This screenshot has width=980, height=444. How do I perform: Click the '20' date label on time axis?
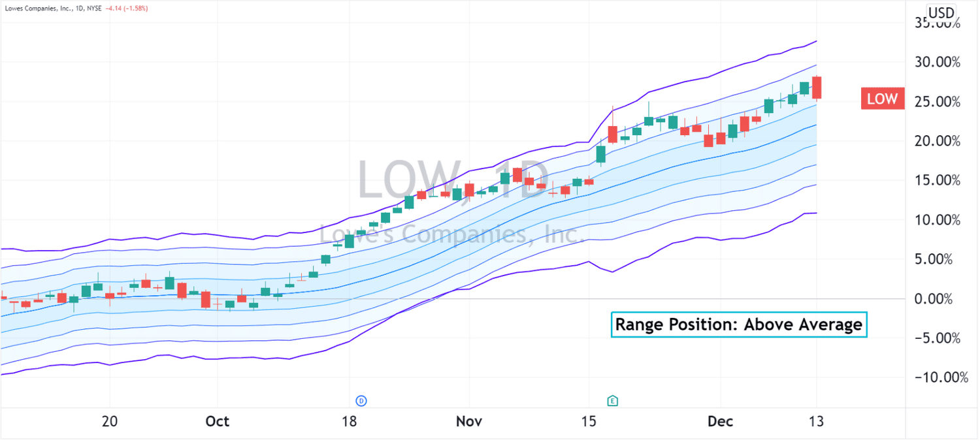click(x=110, y=422)
